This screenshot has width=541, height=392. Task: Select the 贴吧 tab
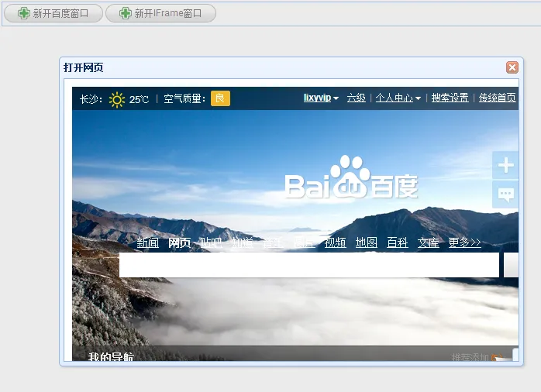click(211, 242)
